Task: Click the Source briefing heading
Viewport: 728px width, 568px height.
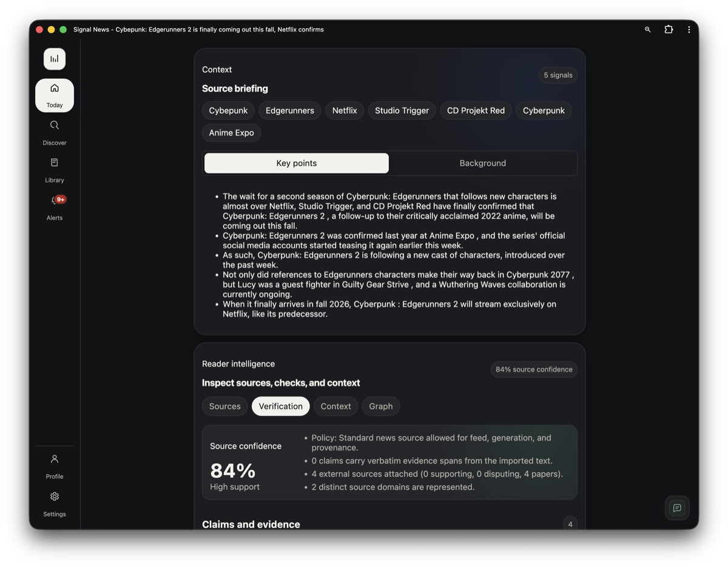Action: 235,89
